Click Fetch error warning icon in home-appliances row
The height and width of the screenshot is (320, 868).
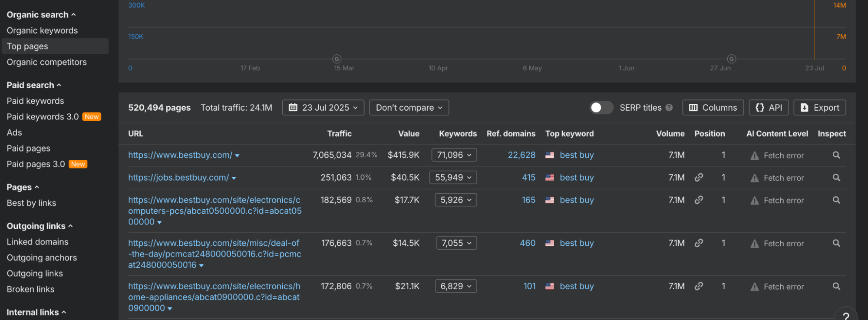tap(755, 287)
